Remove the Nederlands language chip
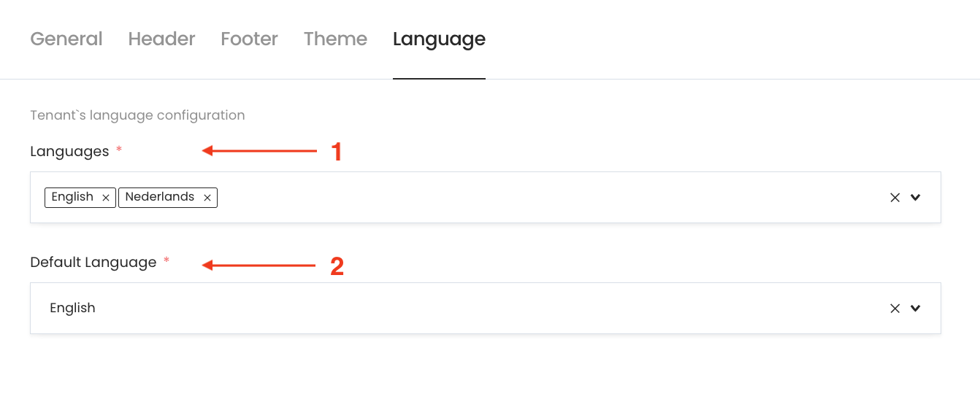This screenshot has height=410, width=980. tap(207, 198)
